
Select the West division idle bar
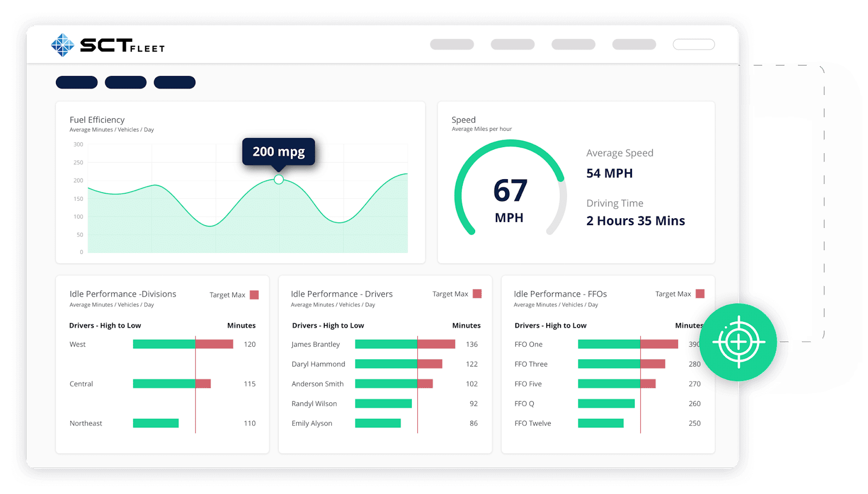pyautogui.click(x=183, y=344)
